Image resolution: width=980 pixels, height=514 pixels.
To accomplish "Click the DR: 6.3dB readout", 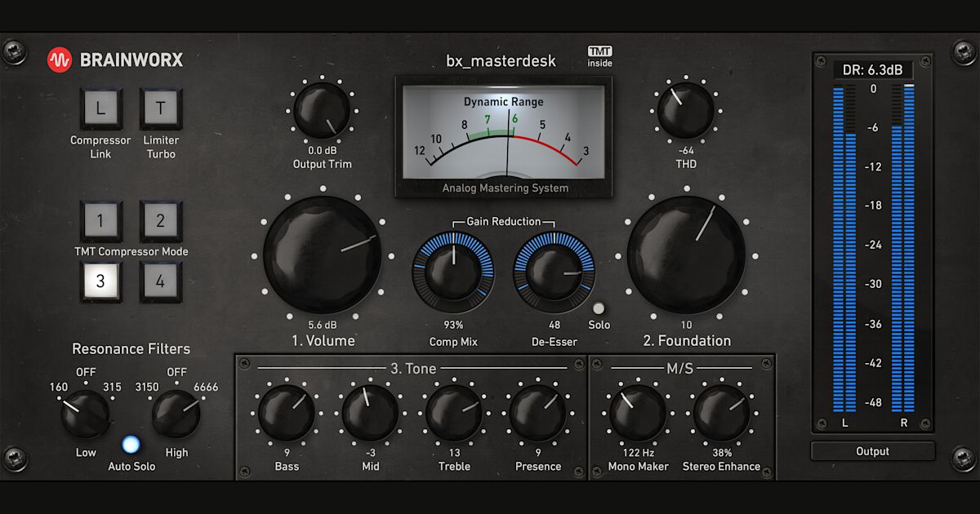I will pyautogui.click(x=873, y=70).
